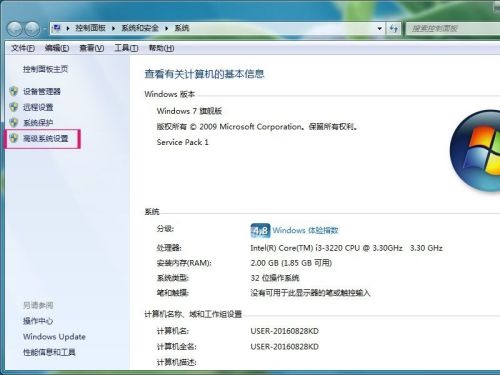Click 系统 in the address breadcrumb

point(182,28)
